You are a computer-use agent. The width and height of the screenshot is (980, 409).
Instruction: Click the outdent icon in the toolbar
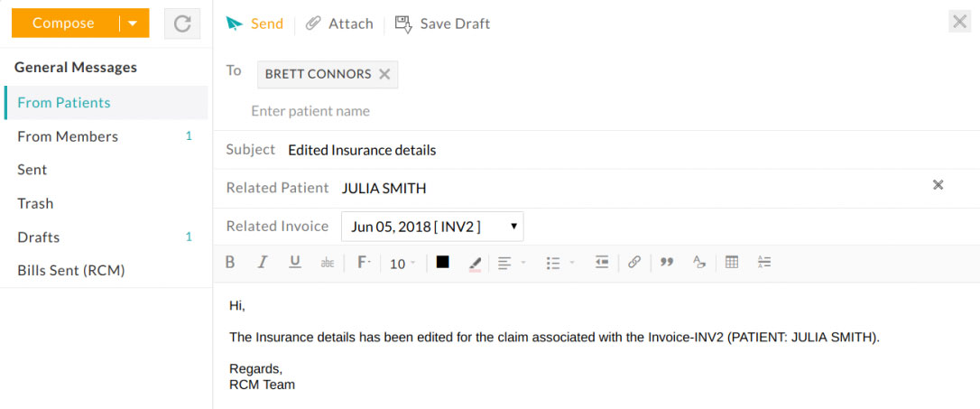[x=602, y=263]
